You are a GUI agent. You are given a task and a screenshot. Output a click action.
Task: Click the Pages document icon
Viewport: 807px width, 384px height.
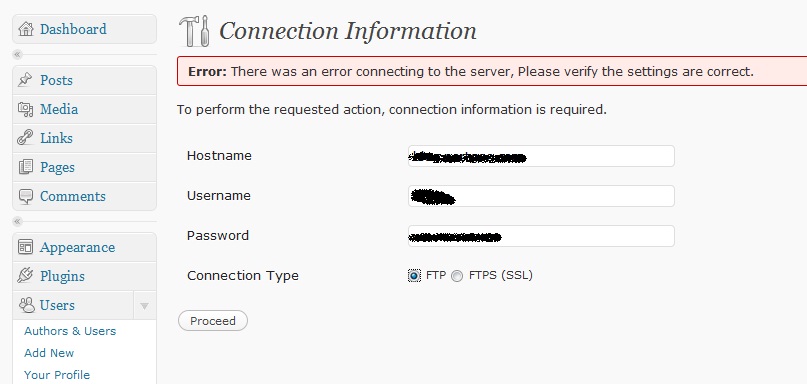[x=25, y=167]
